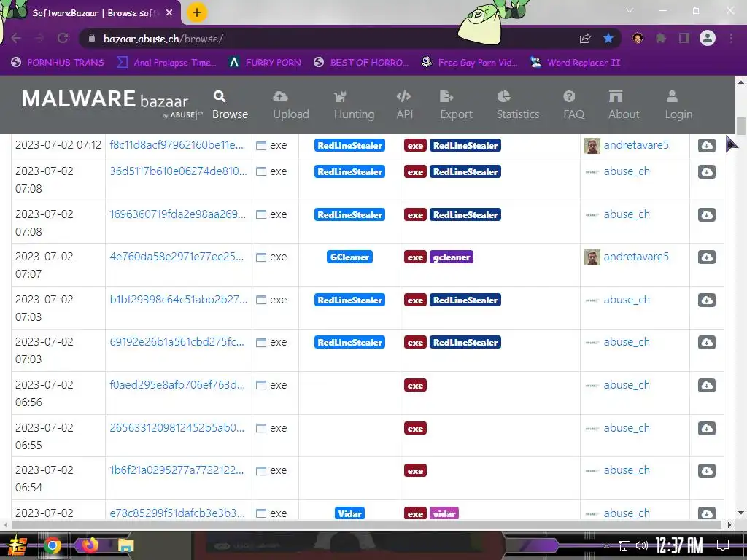
Task: Open hash link 4e760da58e2971e77ee25...
Action: [177, 257]
